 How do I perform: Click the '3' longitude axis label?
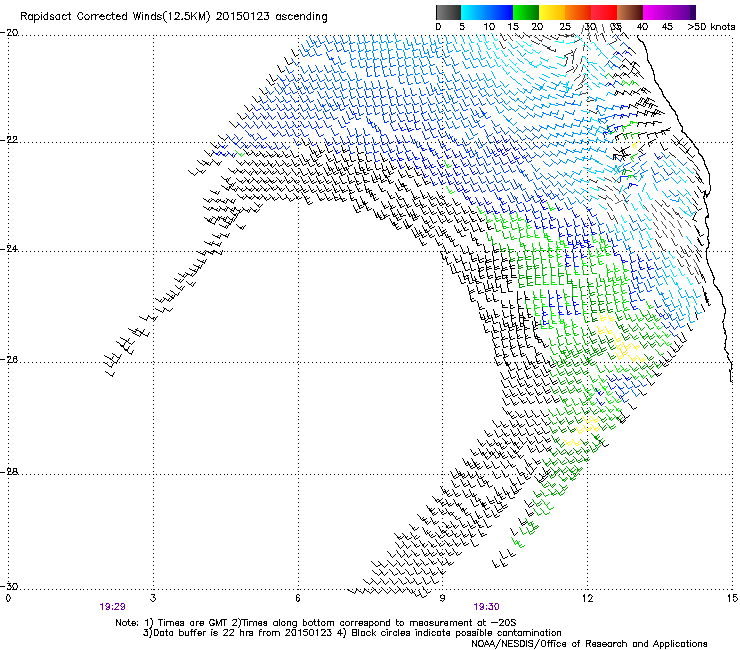coord(153,598)
